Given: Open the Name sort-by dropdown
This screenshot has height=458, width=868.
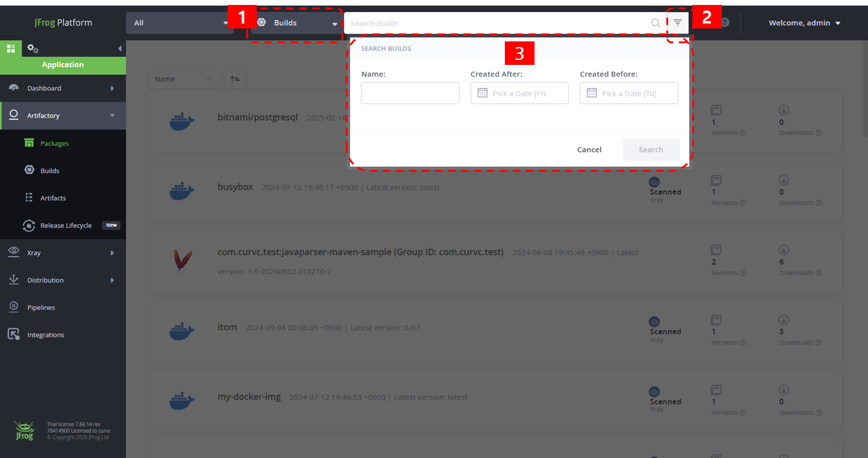Looking at the screenshot, I should 183,79.
